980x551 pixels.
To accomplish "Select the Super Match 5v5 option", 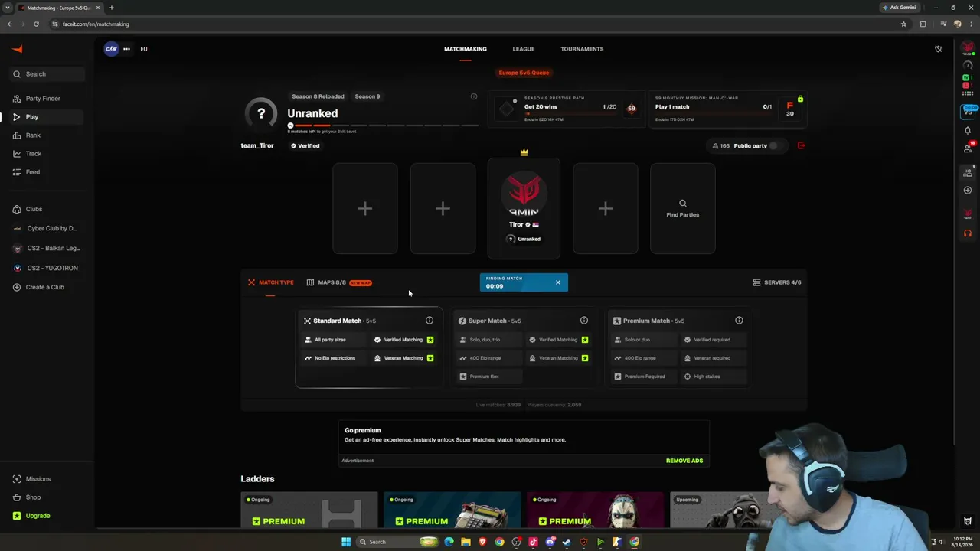I will point(524,348).
